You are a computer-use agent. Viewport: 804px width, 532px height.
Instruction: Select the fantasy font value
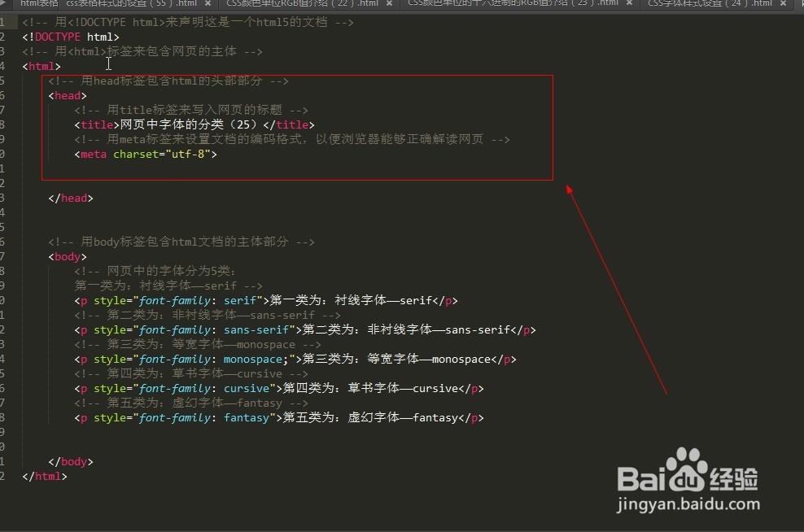pyautogui.click(x=247, y=417)
